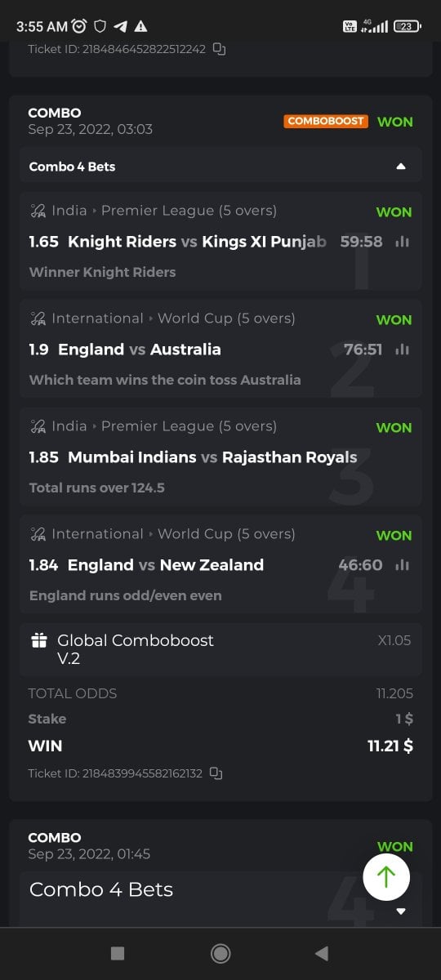Image resolution: width=441 pixels, height=980 pixels.
Task: Select the England vs Australia coin toss bet
Action: [220, 350]
